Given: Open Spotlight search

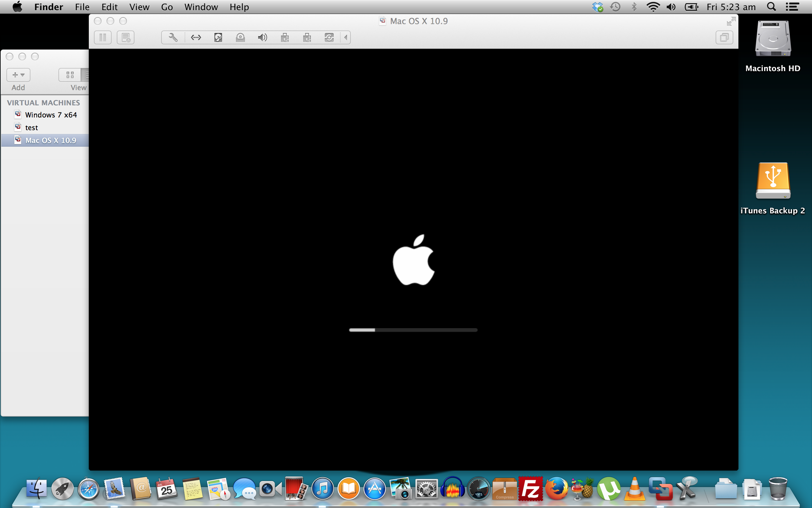Looking at the screenshot, I should click(771, 7).
